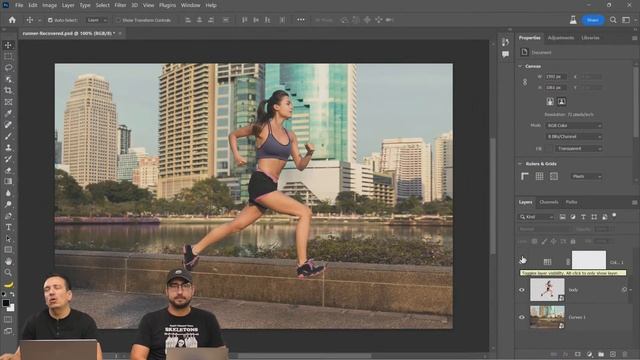This screenshot has height=360, width=640.
Task: Switch to the Paths tab
Action: coord(571,202)
